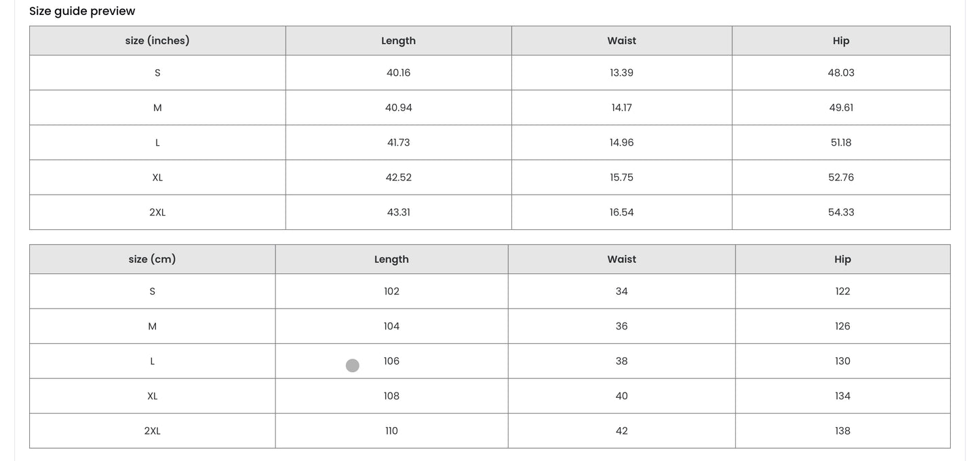980x461 pixels.
Task: Click the 'size (inches)' header cell
Action: coord(157,41)
